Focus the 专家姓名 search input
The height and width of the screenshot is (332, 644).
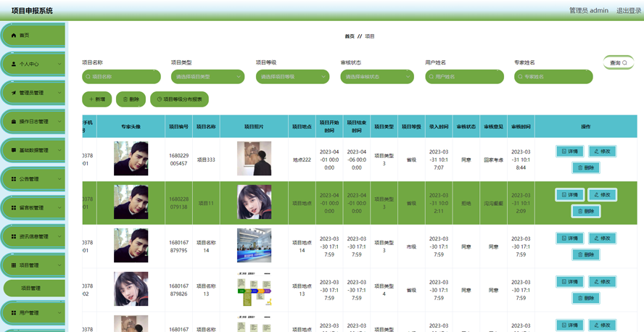click(553, 76)
